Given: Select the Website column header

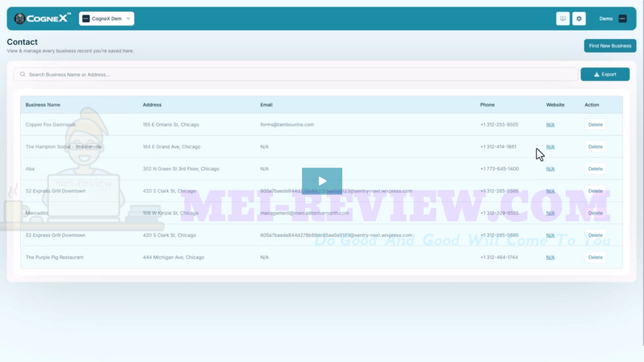Looking at the screenshot, I should click(555, 105).
